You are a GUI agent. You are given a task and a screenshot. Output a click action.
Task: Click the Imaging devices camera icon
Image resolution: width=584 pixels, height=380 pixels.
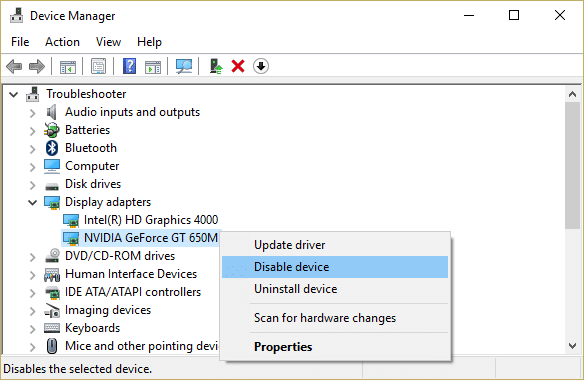point(52,310)
